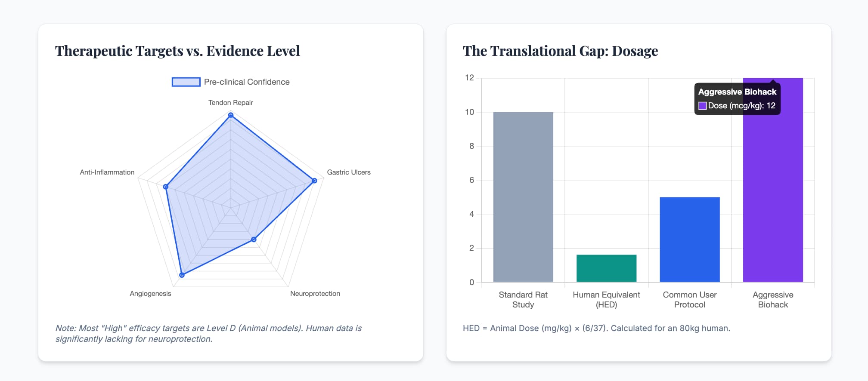Toggle the Pre-clinical Confidence legend label
Viewport: 868px width, 381px height.
(246, 82)
